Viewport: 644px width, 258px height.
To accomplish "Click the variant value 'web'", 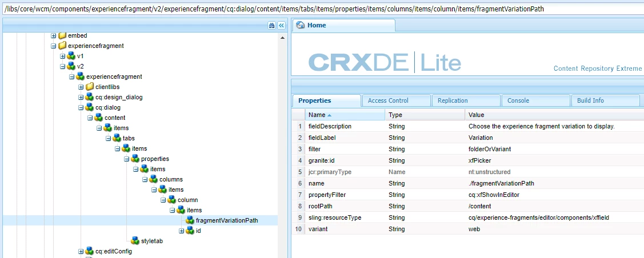I will tap(474, 229).
